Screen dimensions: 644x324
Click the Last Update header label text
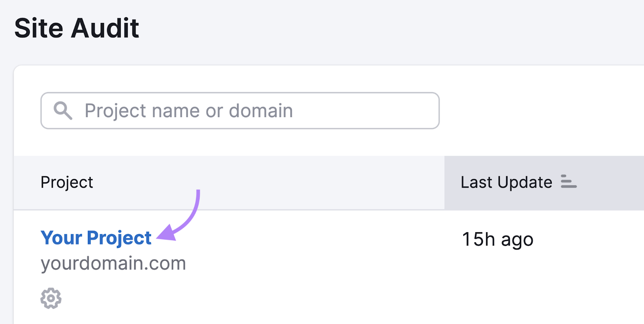coord(506,182)
